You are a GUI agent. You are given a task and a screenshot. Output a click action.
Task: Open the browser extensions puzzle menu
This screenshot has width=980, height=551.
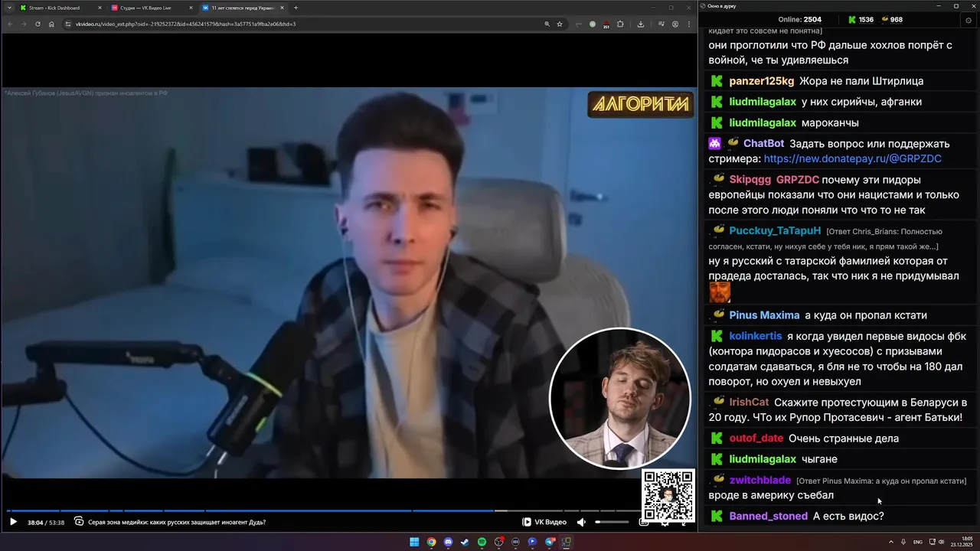[620, 24]
